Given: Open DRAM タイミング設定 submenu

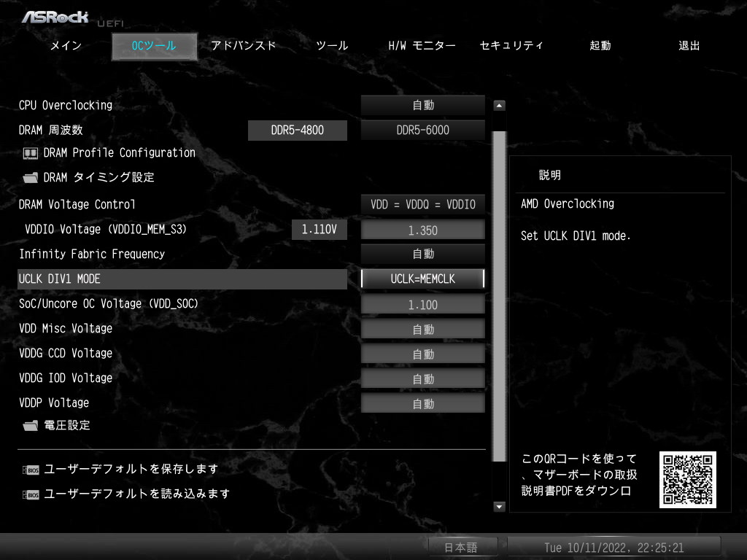Looking at the screenshot, I should [x=99, y=178].
